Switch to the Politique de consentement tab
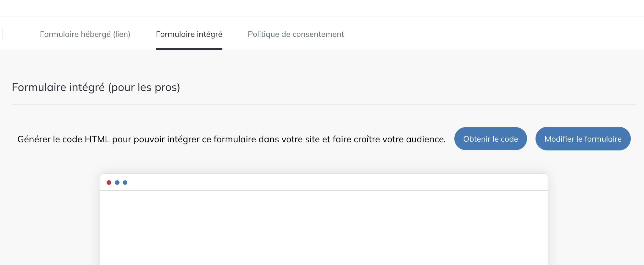Image resolution: width=644 pixels, height=265 pixels. tap(296, 34)
